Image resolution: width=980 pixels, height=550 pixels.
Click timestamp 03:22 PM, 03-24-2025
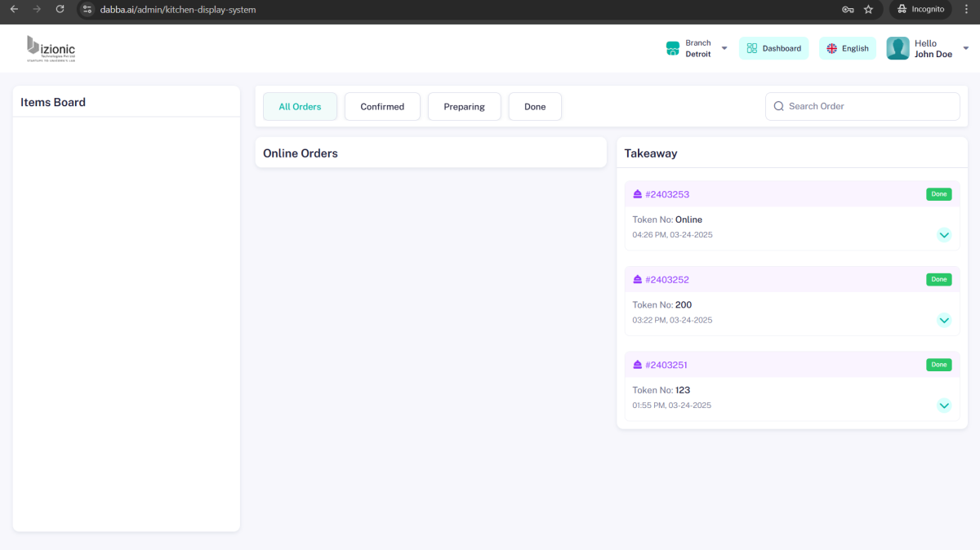(x=672, y=320)
